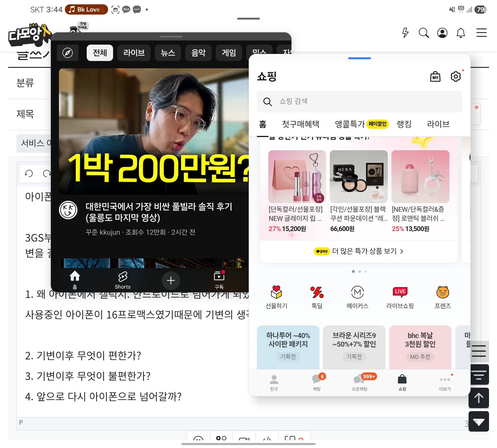Image resolution: width=497 pixels, height=448 pixels.
Task: Open 메이커스 icon
Action: [x=357, y=297]
